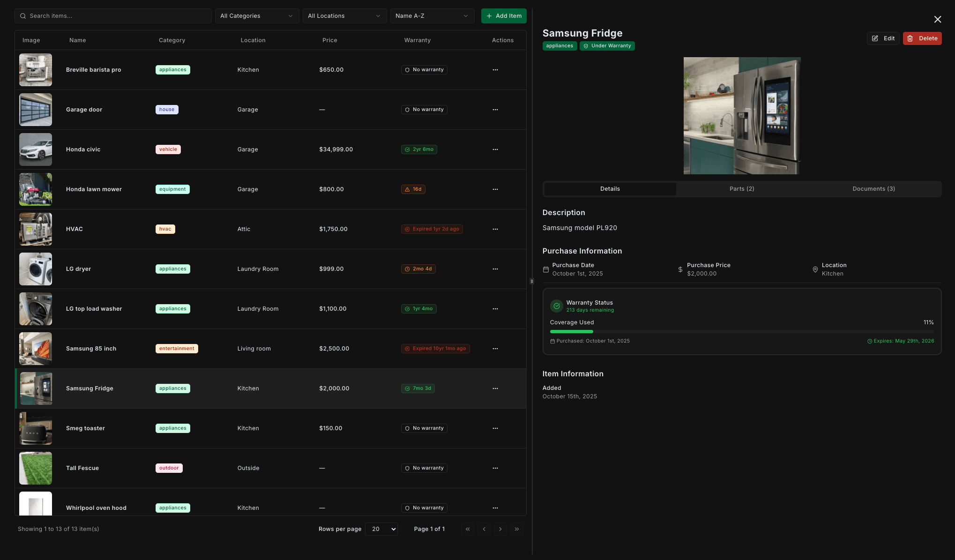Image resolution: width=955 pixels, height=560 pixels.
Task: Click the search magnifier icon
Action: click(x=23, y=15)
